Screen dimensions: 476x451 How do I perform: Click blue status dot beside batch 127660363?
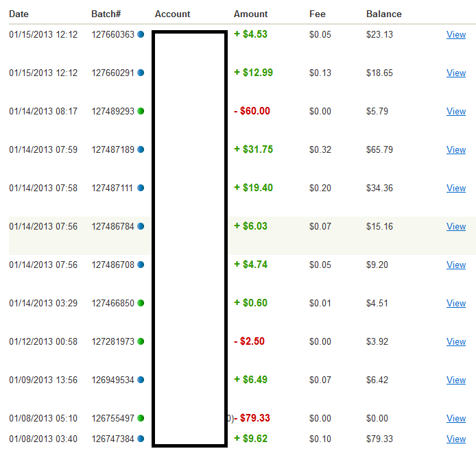click(141, 34)
